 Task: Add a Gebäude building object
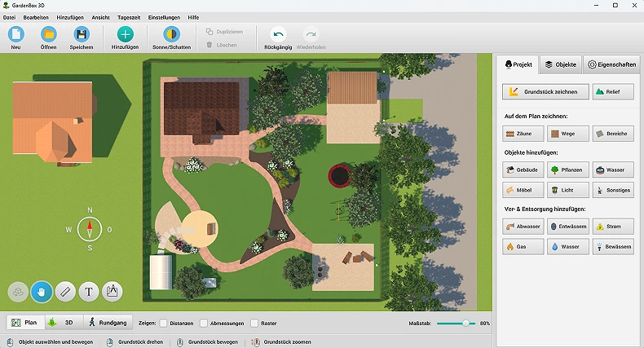click(523, 170)
